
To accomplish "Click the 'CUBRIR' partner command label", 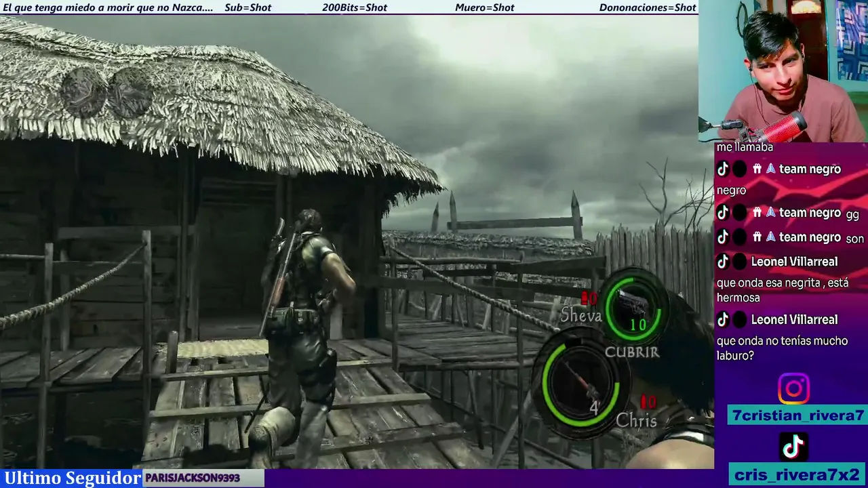I will click(632, 352).
